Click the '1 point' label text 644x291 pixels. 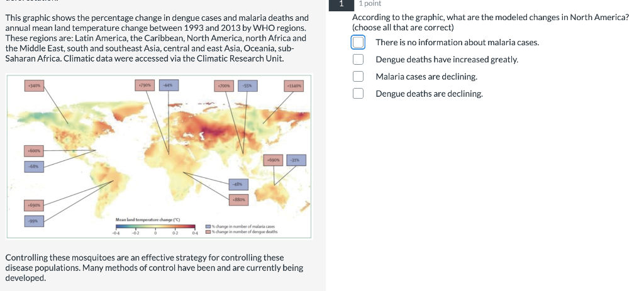[x=370, y=3]
